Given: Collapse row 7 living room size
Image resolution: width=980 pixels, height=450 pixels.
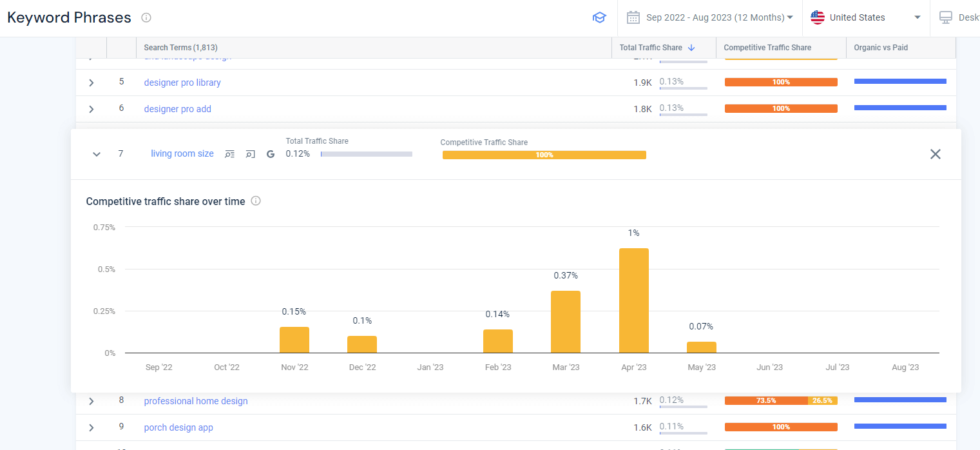Looking at the screenshot, I should point(97,154).
